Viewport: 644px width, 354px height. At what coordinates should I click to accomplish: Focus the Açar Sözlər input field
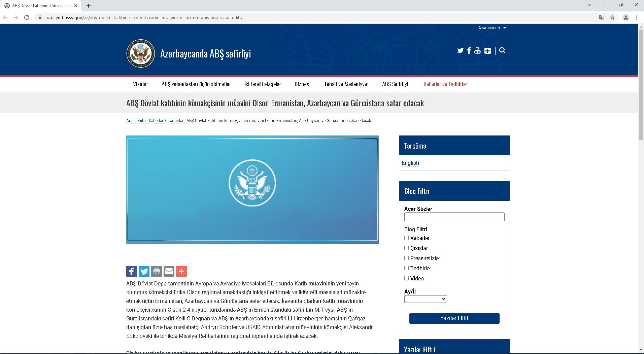(454, 217)
